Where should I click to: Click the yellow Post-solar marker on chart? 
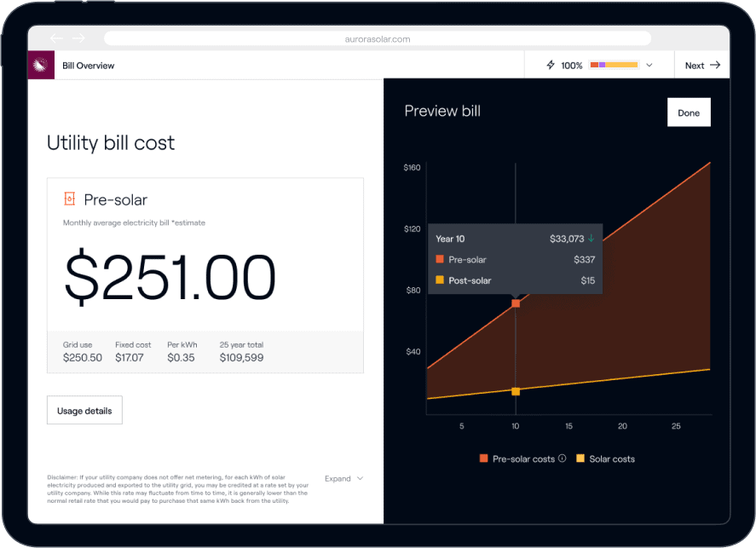[516, 391]
